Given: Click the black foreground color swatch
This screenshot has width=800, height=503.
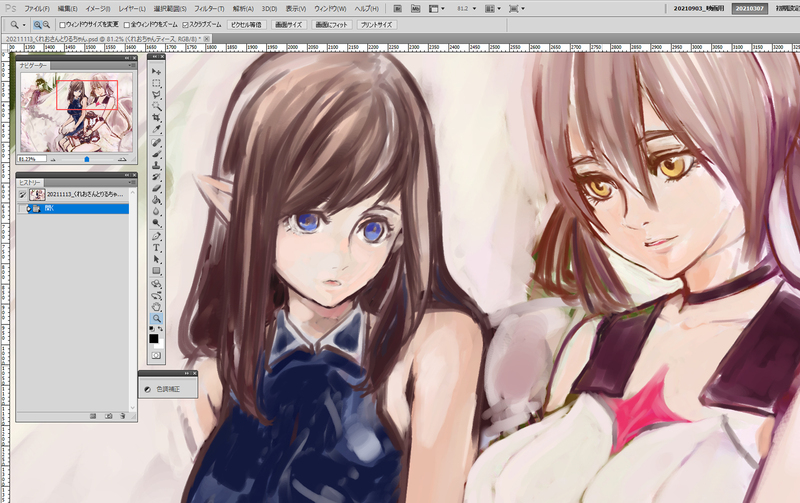Looking at the screenshot, I should 154,339.
